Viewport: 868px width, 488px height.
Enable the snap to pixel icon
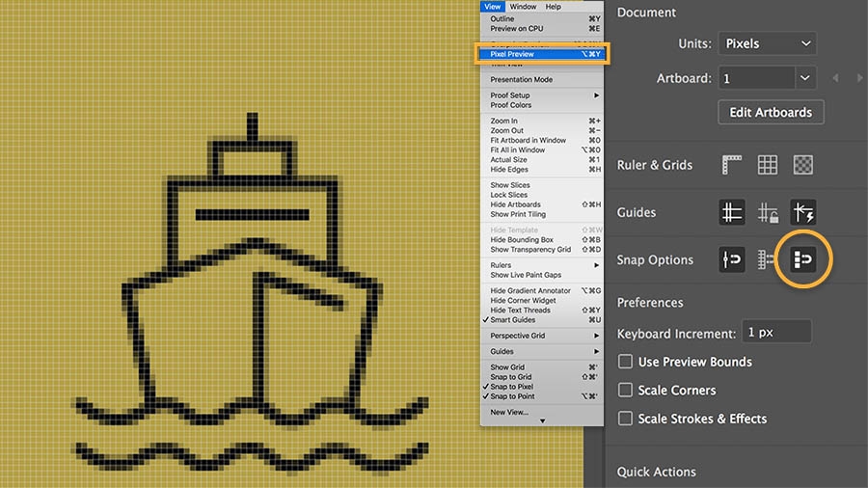pos(803,259)
